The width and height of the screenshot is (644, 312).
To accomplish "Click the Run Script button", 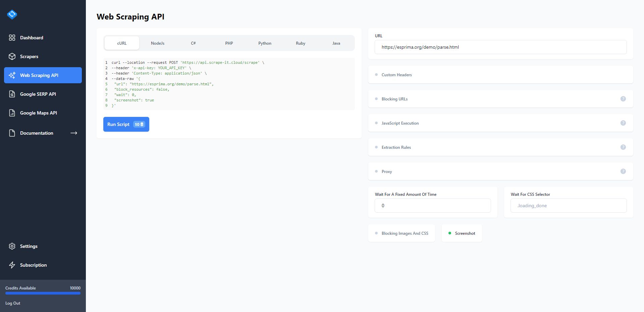I will 126,124.
